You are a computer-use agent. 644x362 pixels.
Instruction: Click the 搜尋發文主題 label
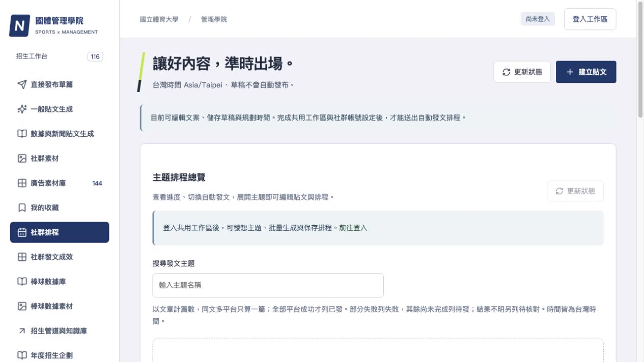174,263
